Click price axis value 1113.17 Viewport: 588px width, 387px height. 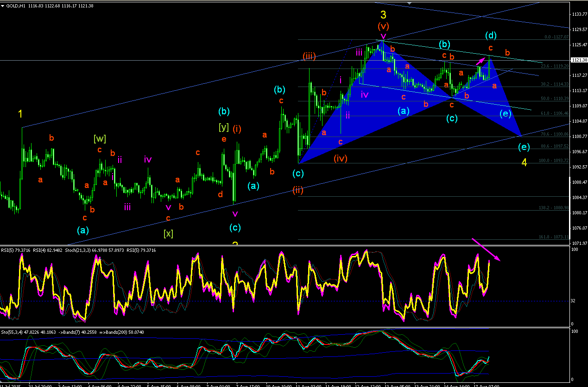tap(579, 91)
